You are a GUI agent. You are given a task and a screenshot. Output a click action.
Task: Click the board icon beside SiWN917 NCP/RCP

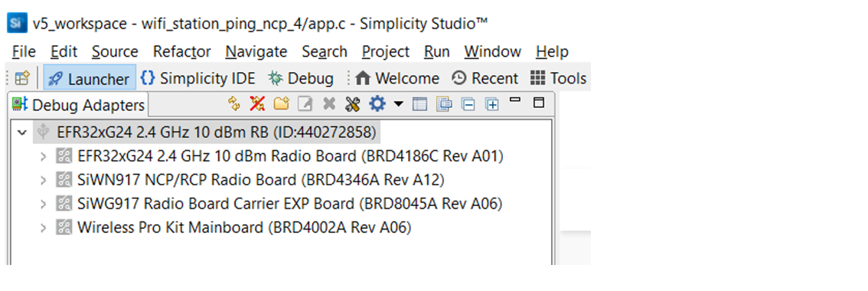[64, 180]
